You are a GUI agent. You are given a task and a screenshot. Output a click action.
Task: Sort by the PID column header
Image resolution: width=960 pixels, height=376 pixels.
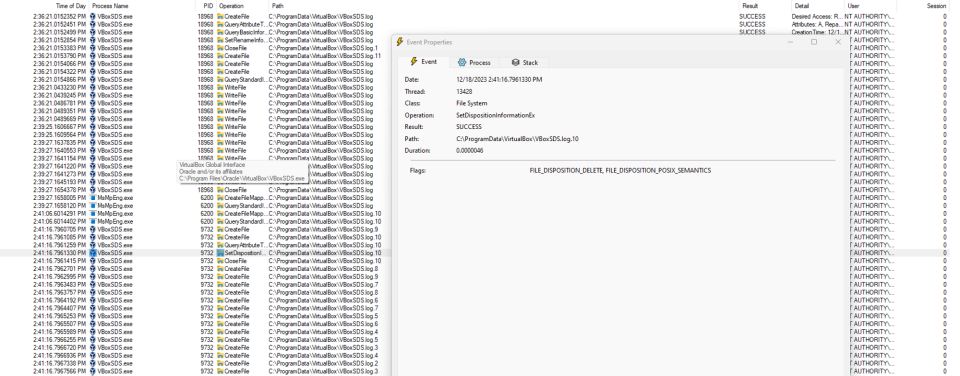click(208, 6)
